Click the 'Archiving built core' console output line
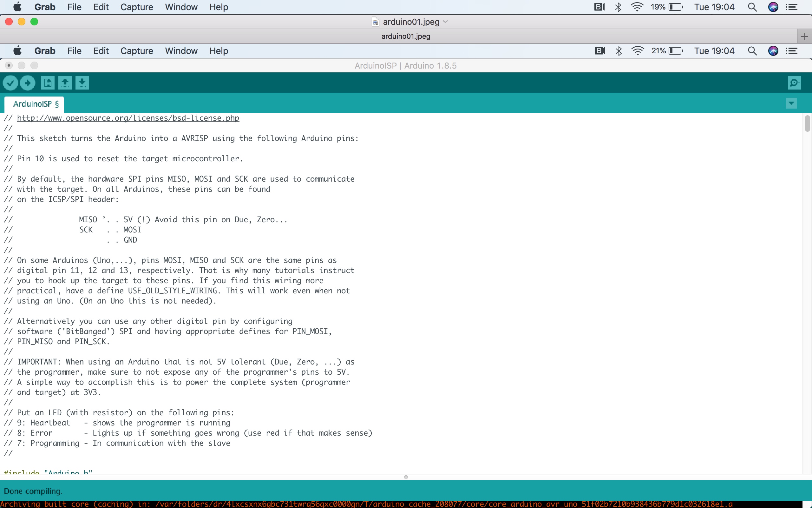This screenshot has width=812, height=508. [366, 504]
